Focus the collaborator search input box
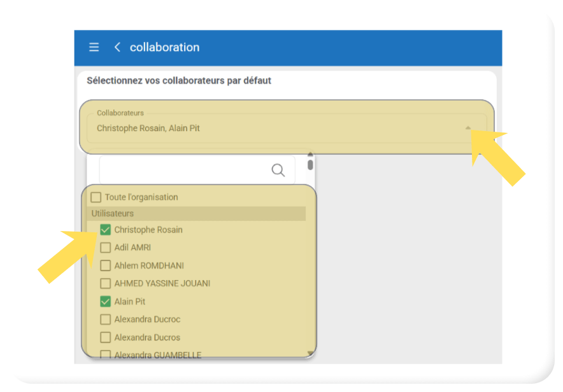 coord(185,170)
